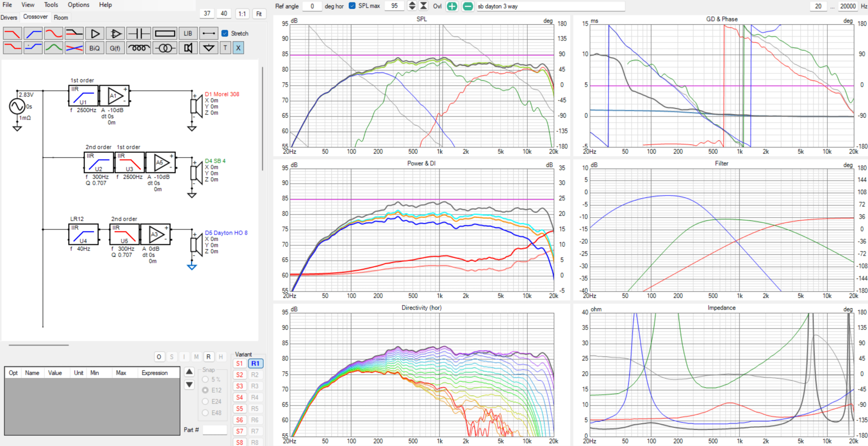Open the Options menu

(78, 5)
